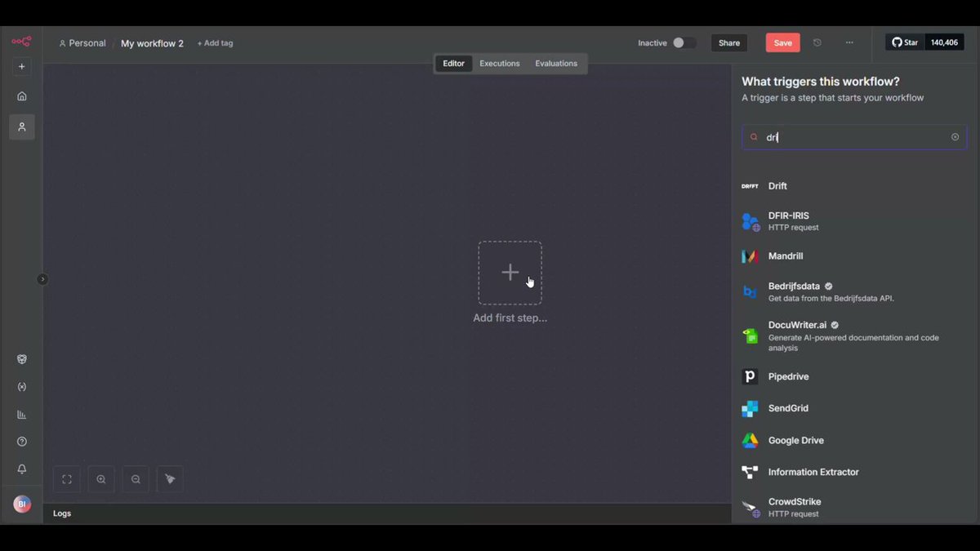Open the Help question mark icon

click(22, 442)
